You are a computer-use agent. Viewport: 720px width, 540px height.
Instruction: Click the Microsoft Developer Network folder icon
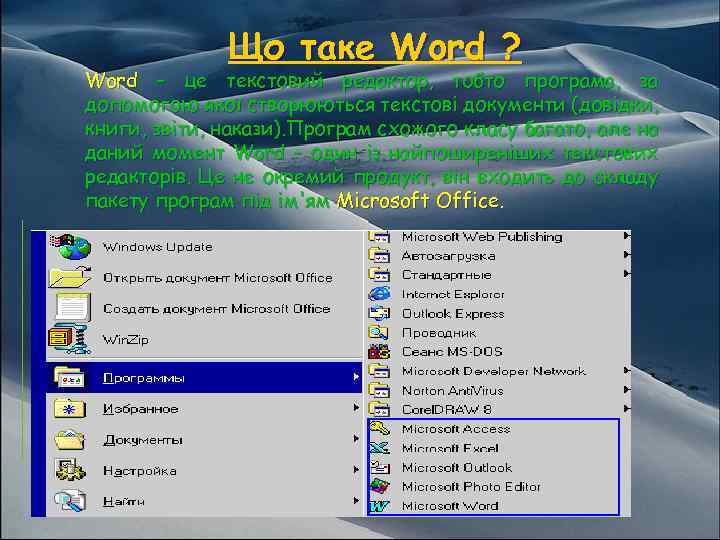[x=379, y=371]
